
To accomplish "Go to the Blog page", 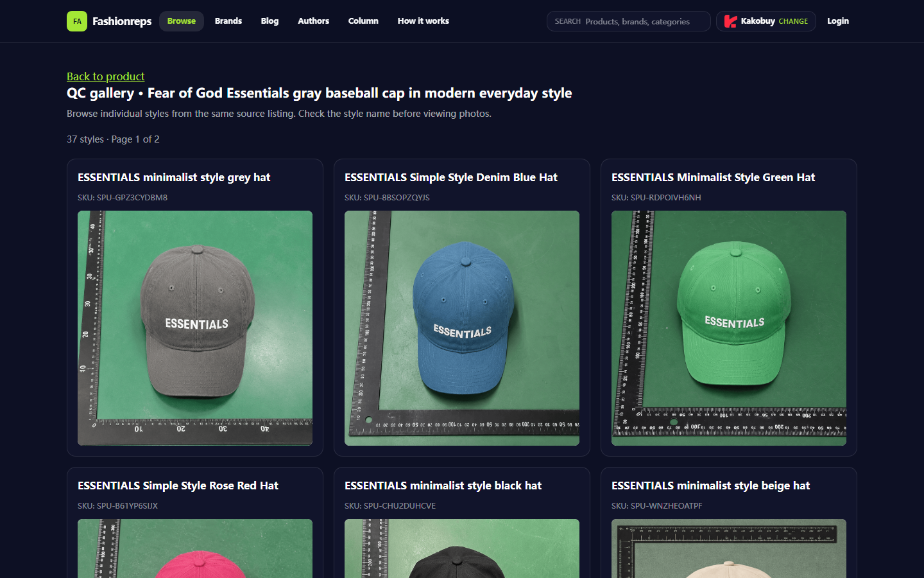I will tap(270, 21).
